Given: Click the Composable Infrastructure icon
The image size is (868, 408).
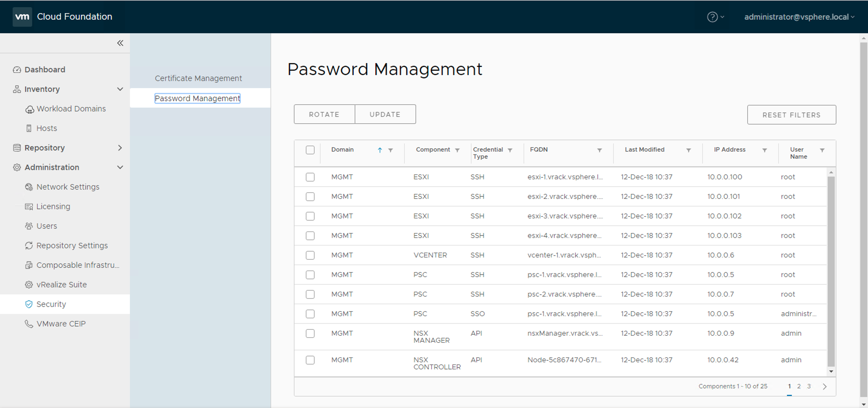Looking at the screenshot, I should 29,265.
